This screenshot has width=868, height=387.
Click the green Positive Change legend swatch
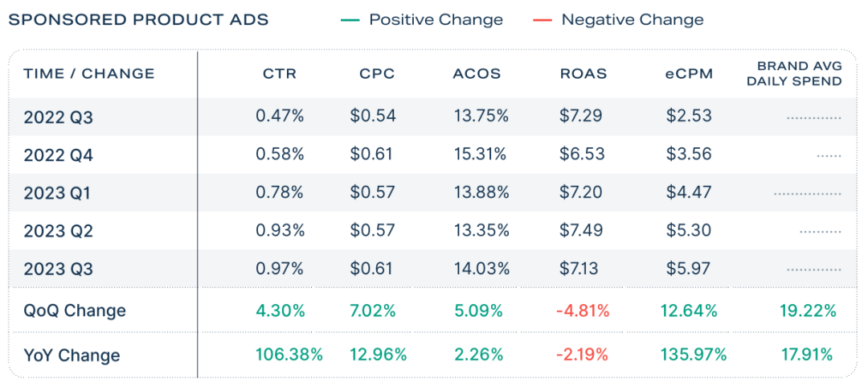click(x=350, y=20)
